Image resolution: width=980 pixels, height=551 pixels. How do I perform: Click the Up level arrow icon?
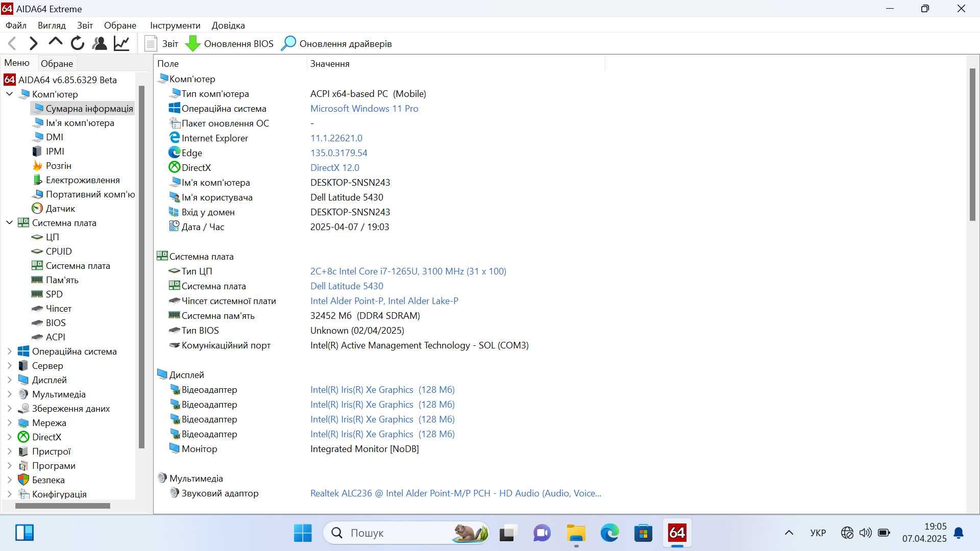coord(55,42)
